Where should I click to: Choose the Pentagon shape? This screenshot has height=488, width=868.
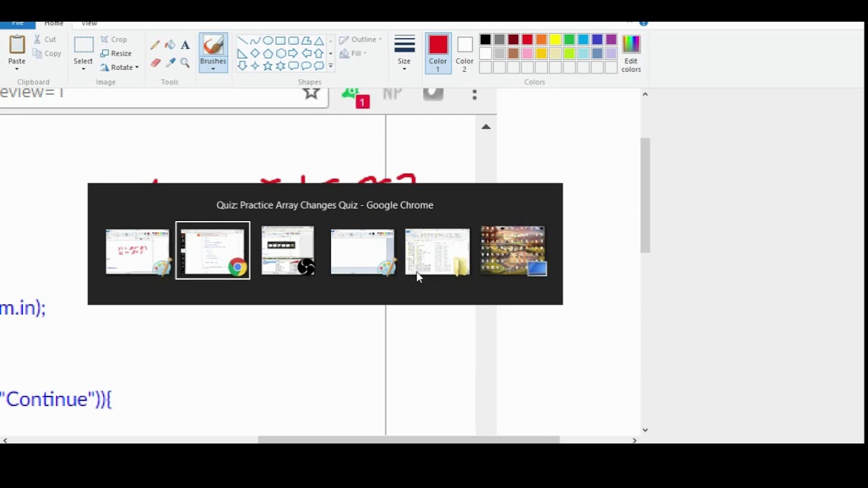[x=268, y=53]
